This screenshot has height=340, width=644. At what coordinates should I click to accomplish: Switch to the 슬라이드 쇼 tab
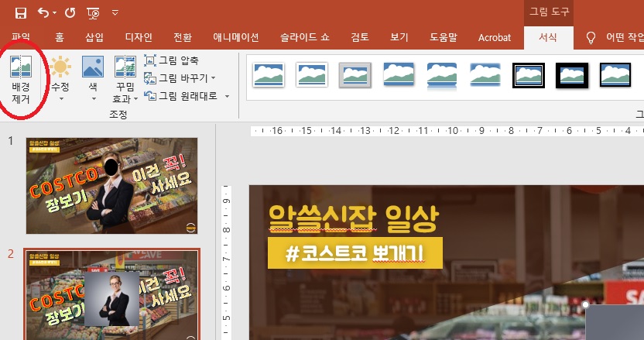(305, 37)
